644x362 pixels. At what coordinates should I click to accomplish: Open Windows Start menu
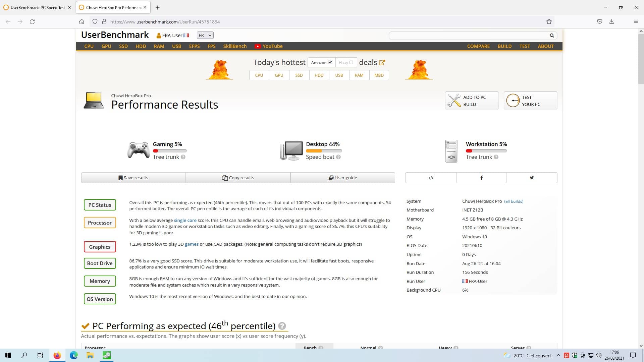pos(8,355)
